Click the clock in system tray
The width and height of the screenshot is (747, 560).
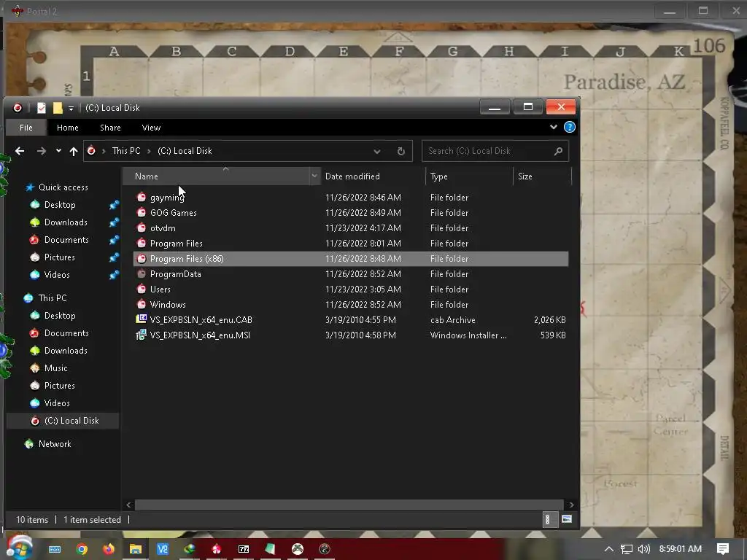tap(681, 549)
